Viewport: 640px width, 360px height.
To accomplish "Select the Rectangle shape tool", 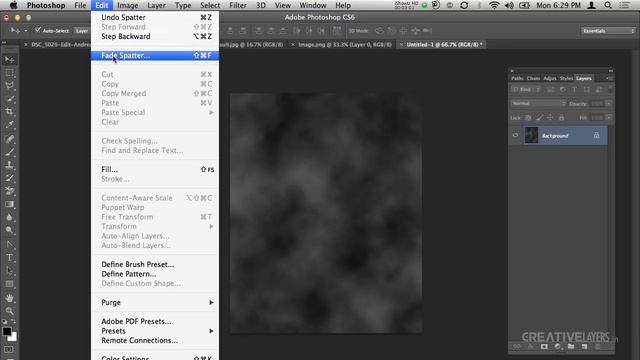I will click(9, 284).
